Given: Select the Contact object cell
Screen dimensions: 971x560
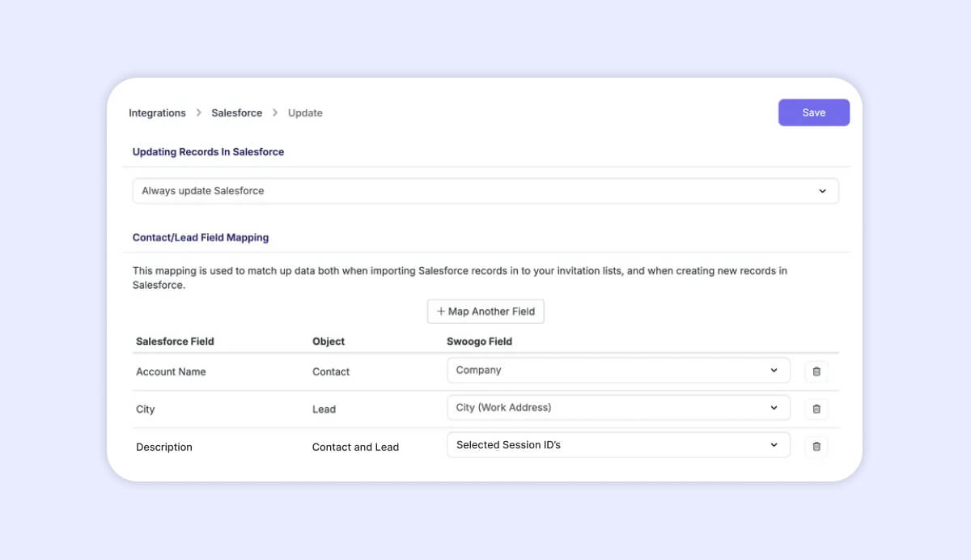Looking at the screenshot, I should tap(331, 372).
